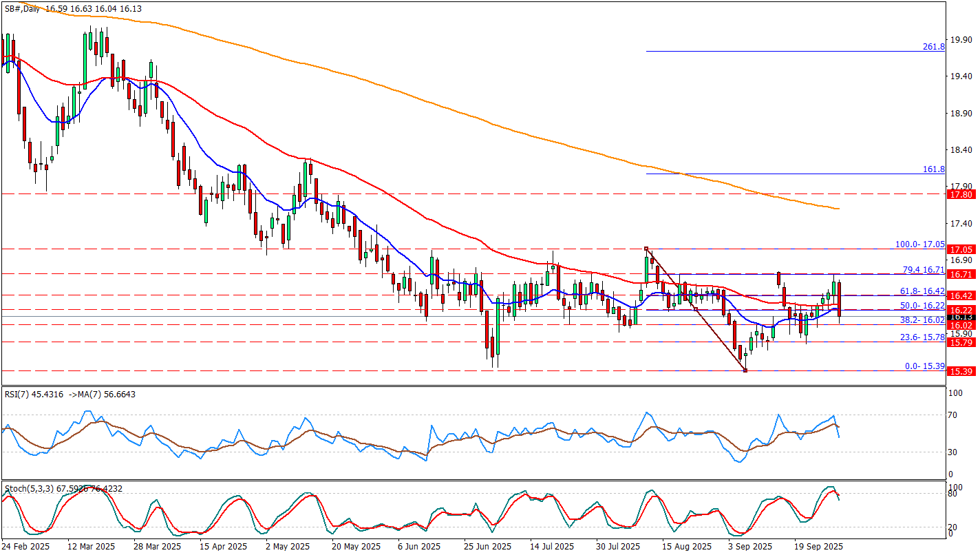Click the 261.8 Fibonacci extension label
This screenshot has width=980, height=555.
933,47
